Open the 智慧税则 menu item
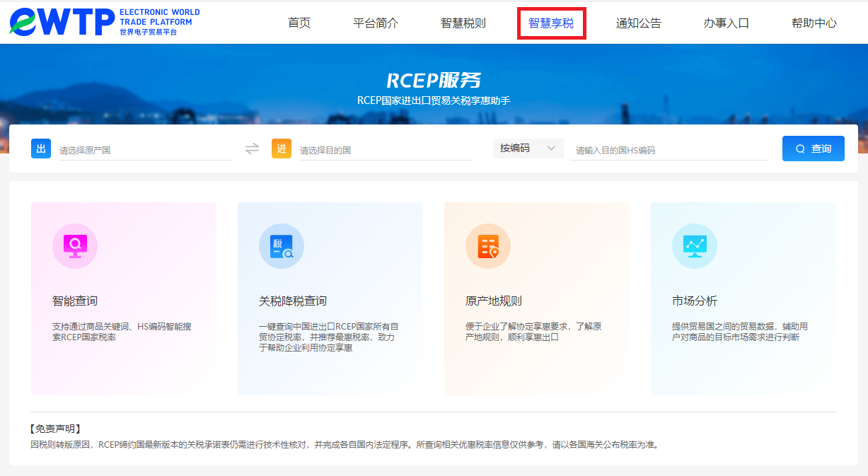The width and height of the screenshot is (868, 476). click(x=463, y=22)
